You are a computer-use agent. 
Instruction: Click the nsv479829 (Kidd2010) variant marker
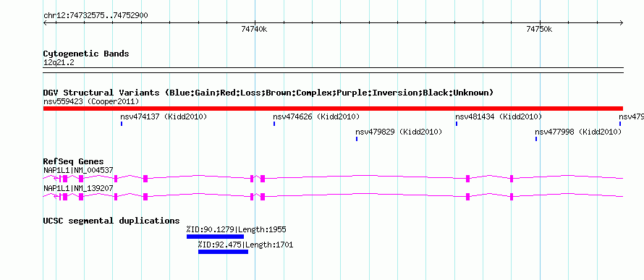click(357, 139)
